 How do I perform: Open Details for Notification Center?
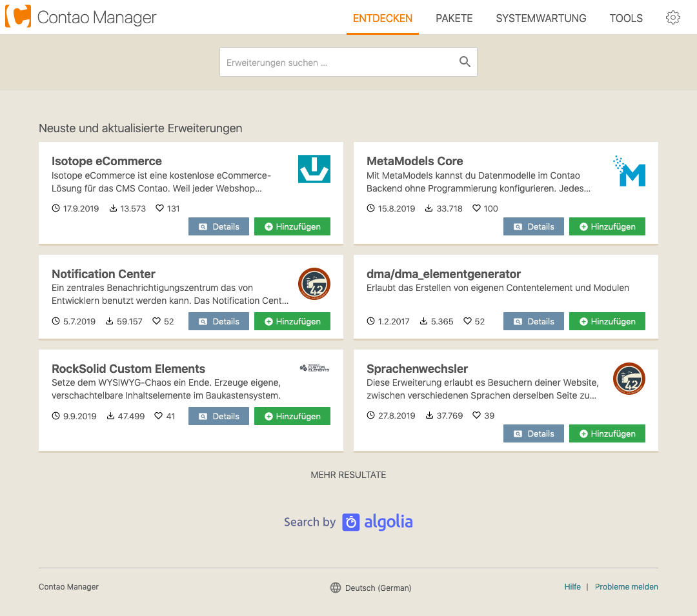click(219, 321)
